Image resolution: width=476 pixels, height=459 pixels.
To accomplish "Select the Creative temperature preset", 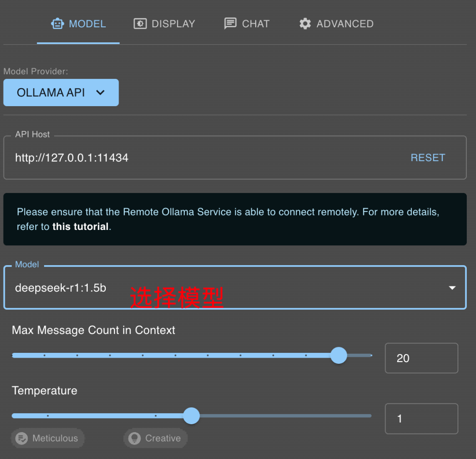I will point(156,438).
